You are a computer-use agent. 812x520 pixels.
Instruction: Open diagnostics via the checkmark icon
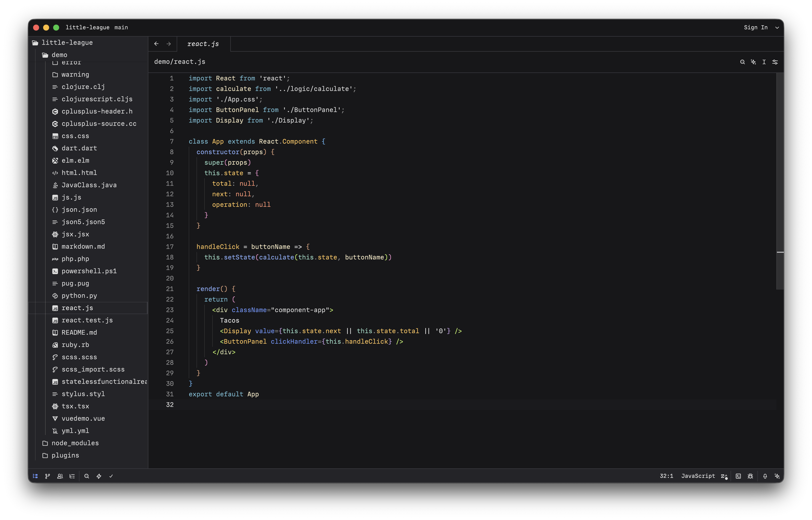pyautogui.click(x=111, y=476)
